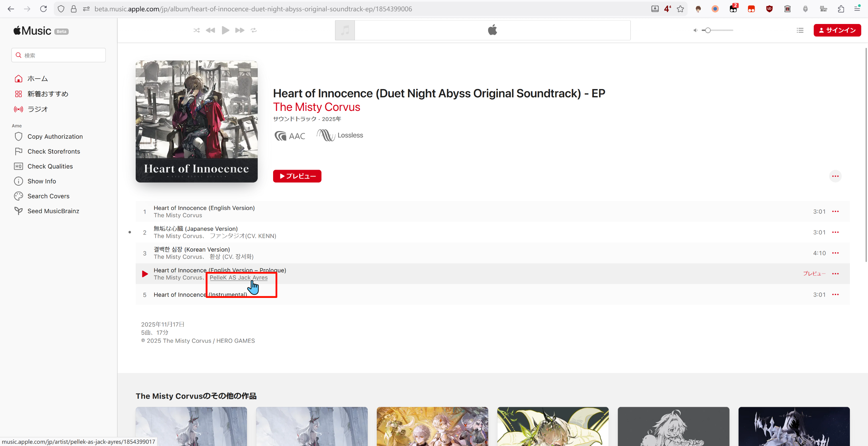Click Seed MusicBrainz sprout icon

[x=18, y=211]
